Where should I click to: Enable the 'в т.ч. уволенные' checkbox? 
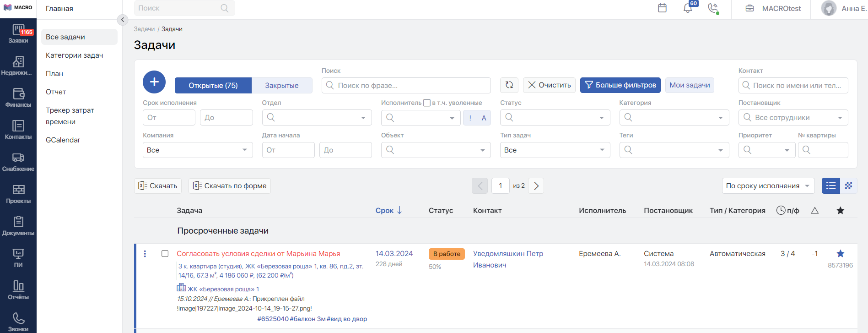pos(427,103)
